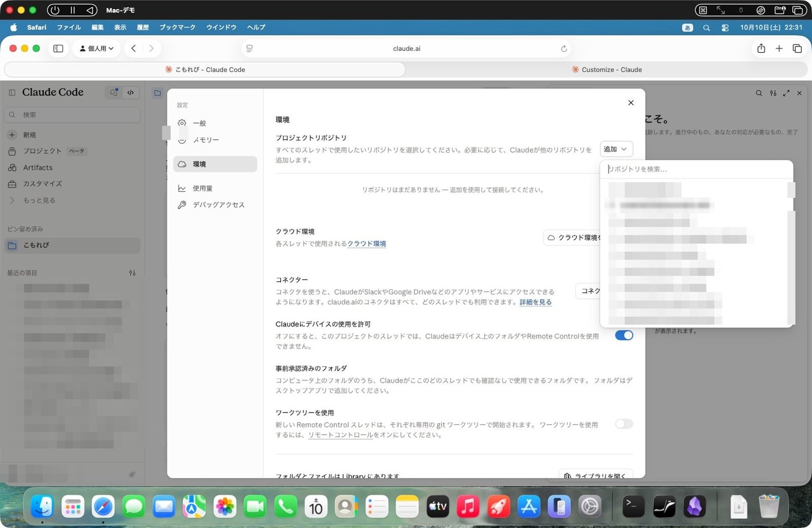Open the ファイル menu
This screenshot has height=528, width=812.
(x=69, y=27)
